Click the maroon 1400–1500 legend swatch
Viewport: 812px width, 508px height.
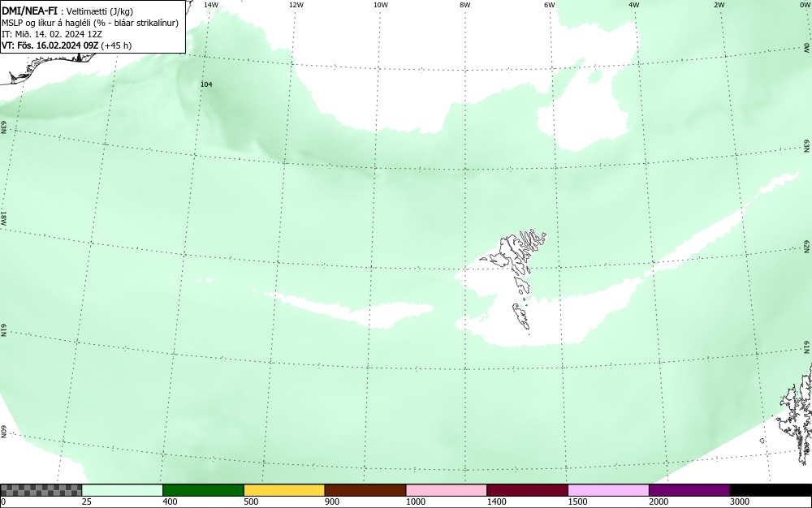(527, 490)
